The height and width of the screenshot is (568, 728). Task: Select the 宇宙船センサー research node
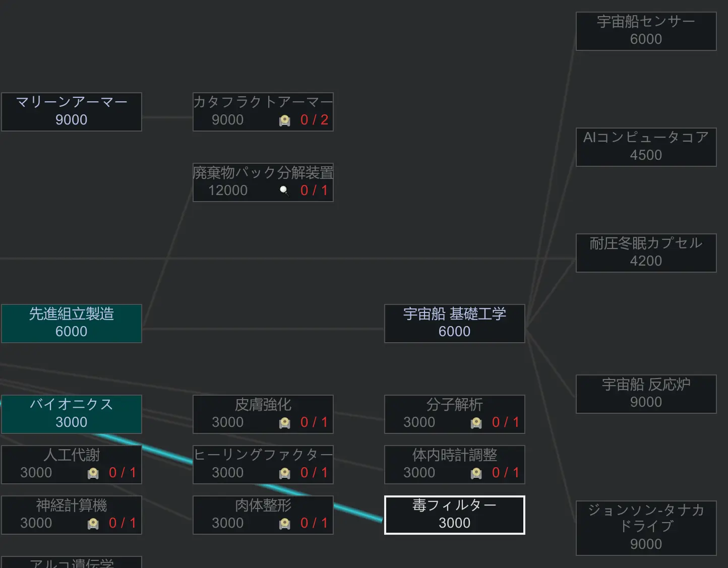(x=646, y=31)
